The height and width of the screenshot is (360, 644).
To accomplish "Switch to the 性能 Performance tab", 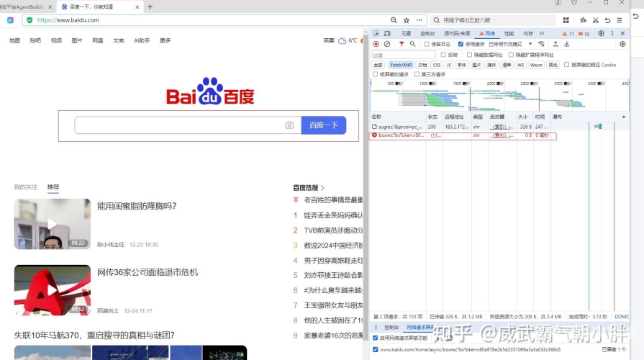I will click(509, 34).
